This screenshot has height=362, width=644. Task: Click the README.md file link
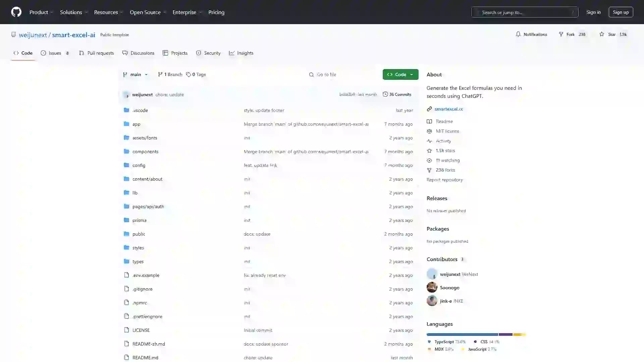pyautogui.click(x=145, y=357)
